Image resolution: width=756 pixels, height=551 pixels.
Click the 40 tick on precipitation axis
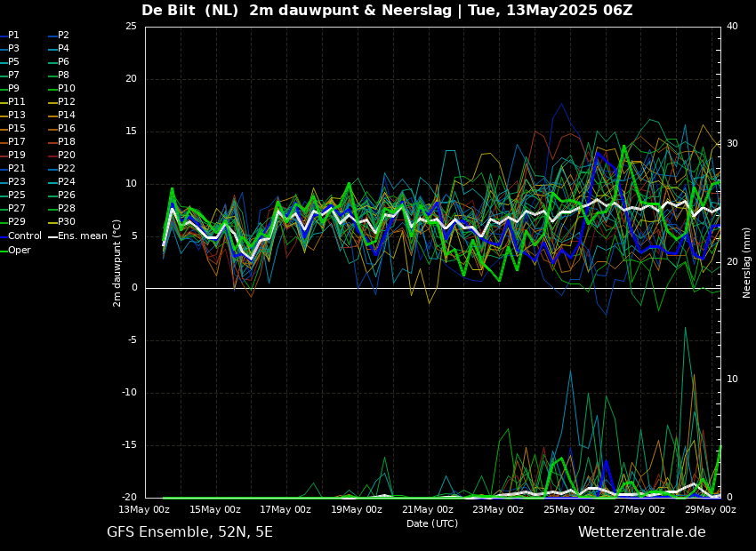click(732, 27)
